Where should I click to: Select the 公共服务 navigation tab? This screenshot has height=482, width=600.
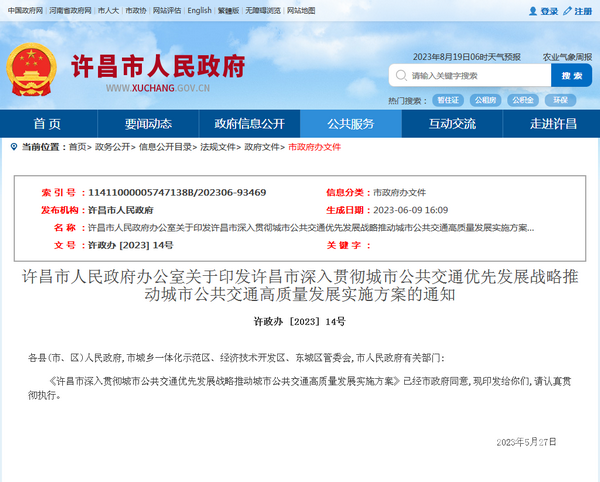pyautogui.click(x=350, y=124)
